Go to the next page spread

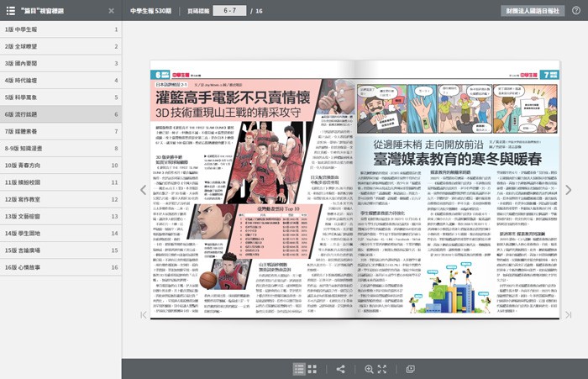568,190
